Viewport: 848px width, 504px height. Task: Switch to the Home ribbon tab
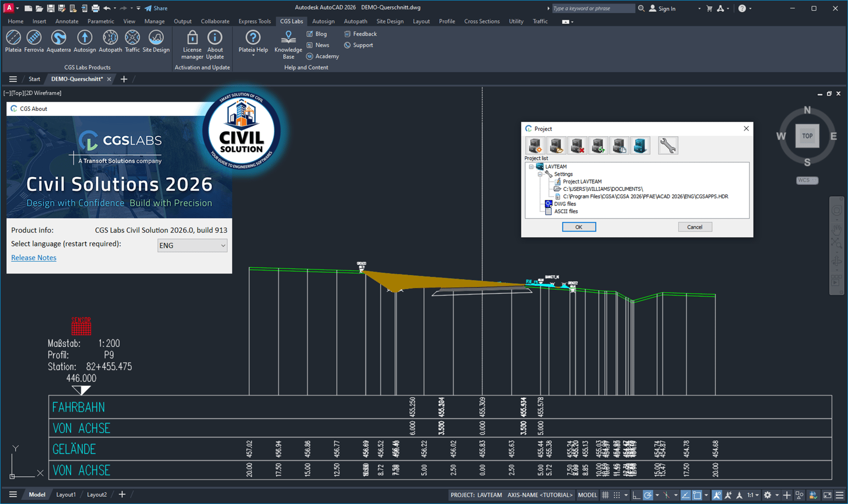(x=16, y=21)
